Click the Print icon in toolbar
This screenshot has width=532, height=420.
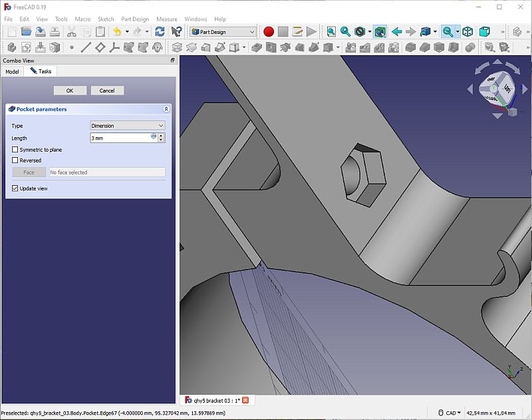click(x=55, y=32)
